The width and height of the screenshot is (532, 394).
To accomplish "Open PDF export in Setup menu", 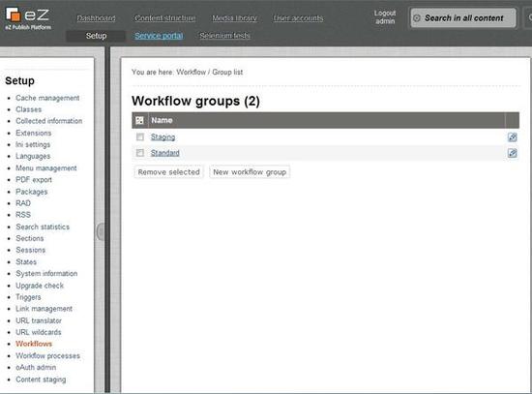I will click(x=34, y=180).
